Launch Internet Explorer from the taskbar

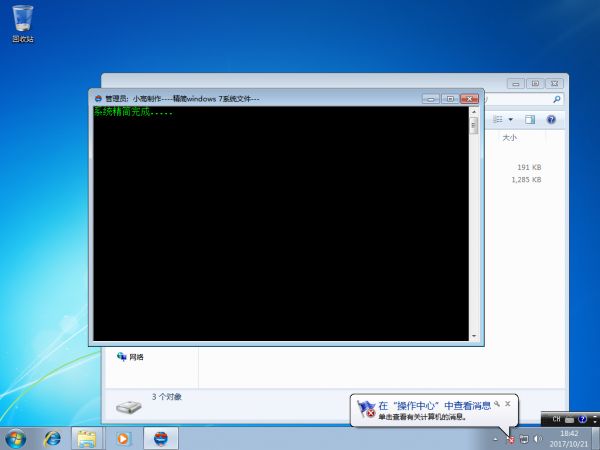point(53,439)
